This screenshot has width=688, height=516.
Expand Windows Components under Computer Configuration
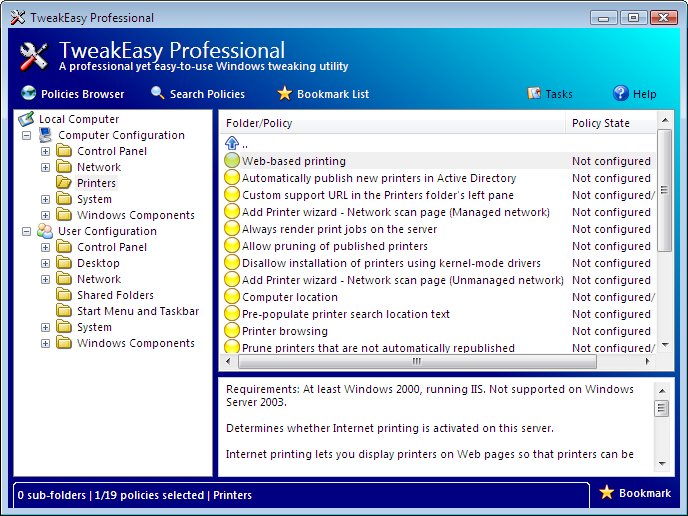click(45, 215)
